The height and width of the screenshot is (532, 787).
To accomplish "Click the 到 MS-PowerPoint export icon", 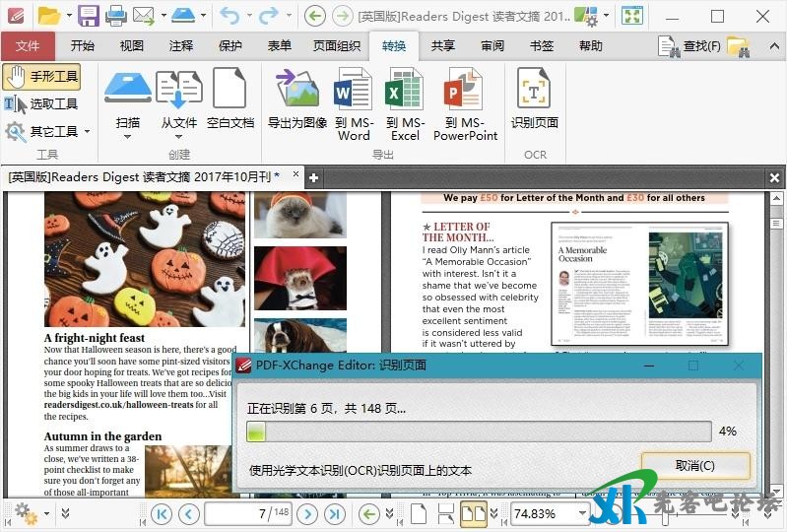I will click(x=465, y=104).
